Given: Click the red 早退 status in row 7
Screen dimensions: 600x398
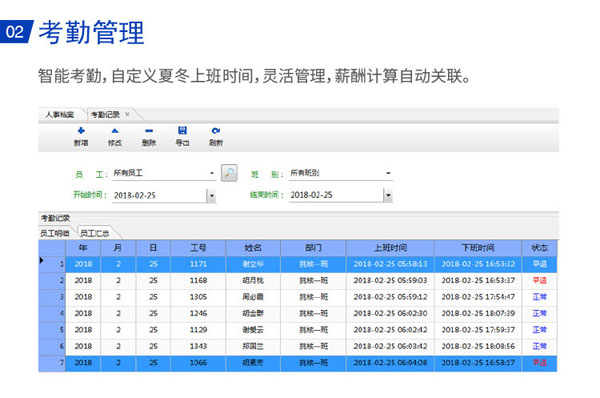Looking at the screenshot, I should pos(540,363).
